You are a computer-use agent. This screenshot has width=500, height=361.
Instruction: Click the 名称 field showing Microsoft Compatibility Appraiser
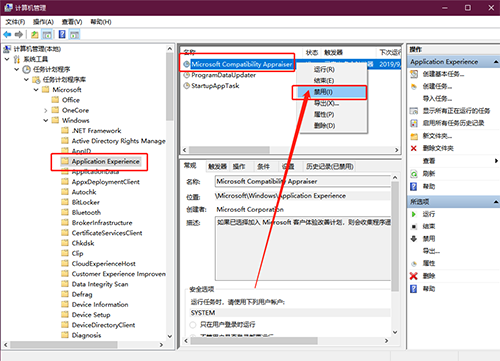click(x=303, y=181)
